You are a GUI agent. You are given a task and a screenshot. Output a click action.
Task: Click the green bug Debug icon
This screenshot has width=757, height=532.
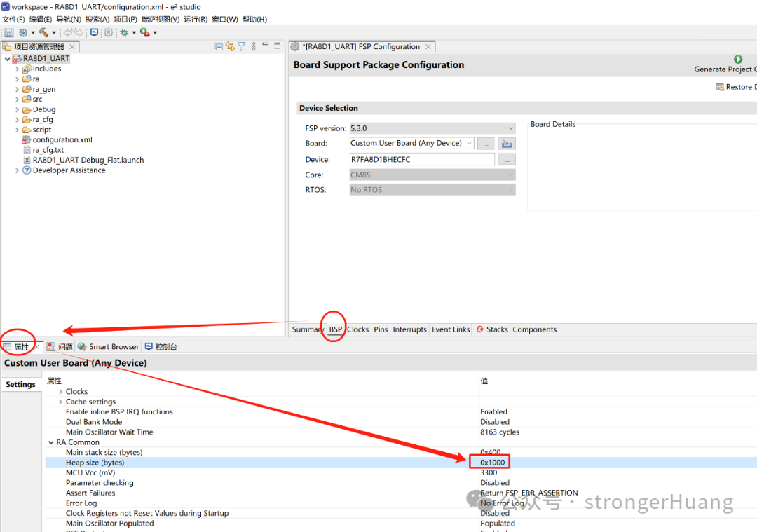click(125, 32)
